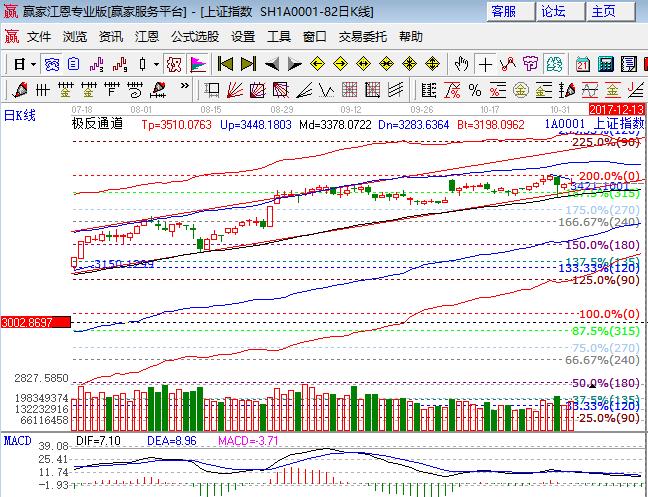Screen dimensions: 648x497
Task: Click the pink flag chart icon
Action: 198,63
